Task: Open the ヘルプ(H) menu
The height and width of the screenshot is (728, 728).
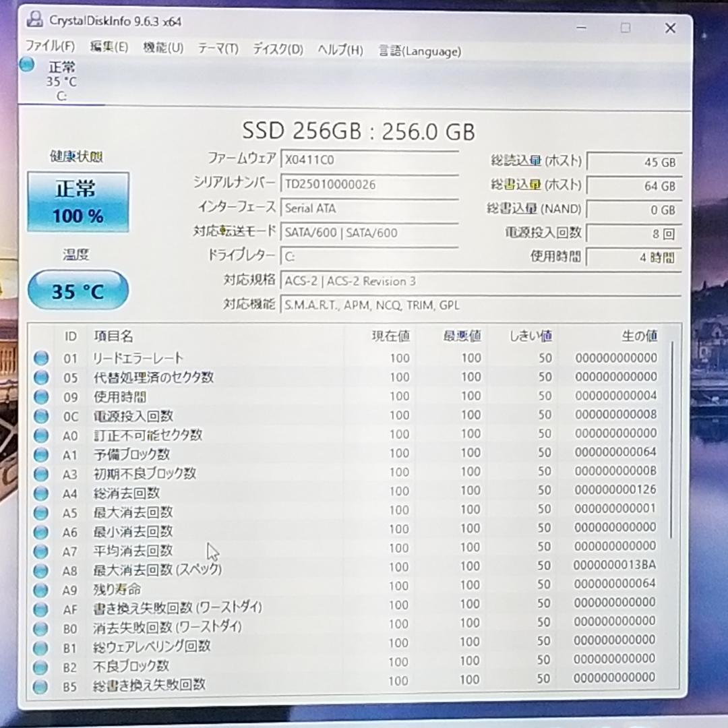Action: click(340, 50)
